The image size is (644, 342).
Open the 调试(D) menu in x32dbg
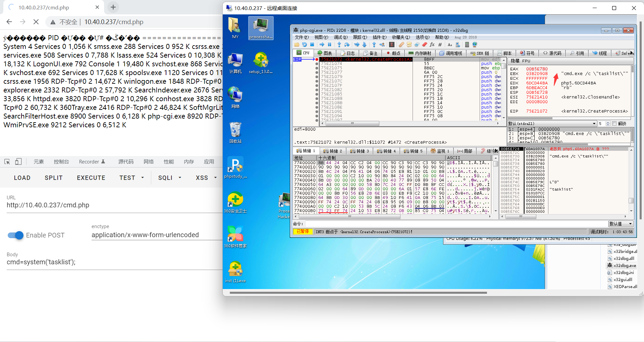pyautogui.click(x=340, y=37)
